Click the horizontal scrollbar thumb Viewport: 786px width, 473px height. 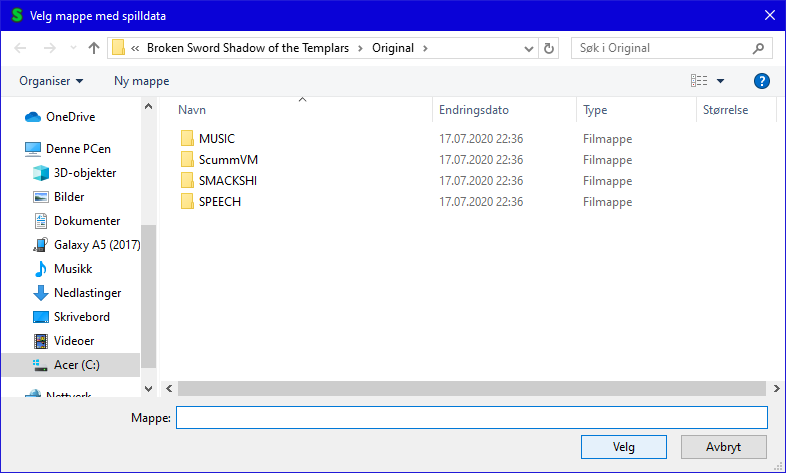point(472,388)
